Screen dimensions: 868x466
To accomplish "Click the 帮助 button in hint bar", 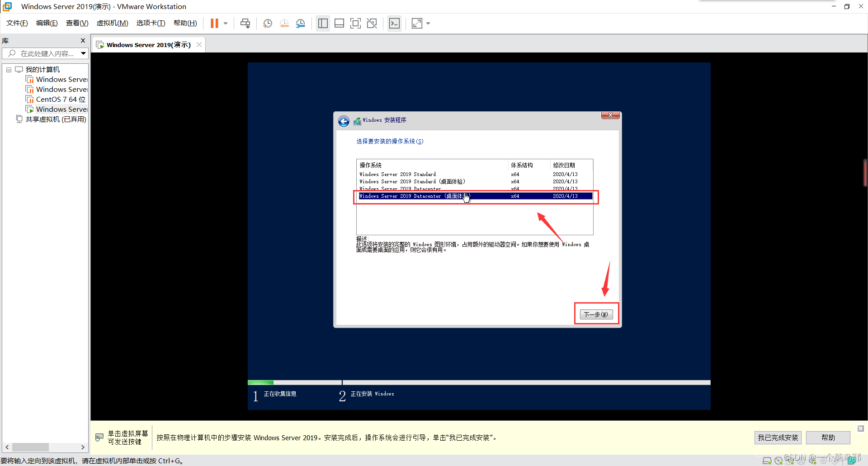I will [x=828, y=437].
